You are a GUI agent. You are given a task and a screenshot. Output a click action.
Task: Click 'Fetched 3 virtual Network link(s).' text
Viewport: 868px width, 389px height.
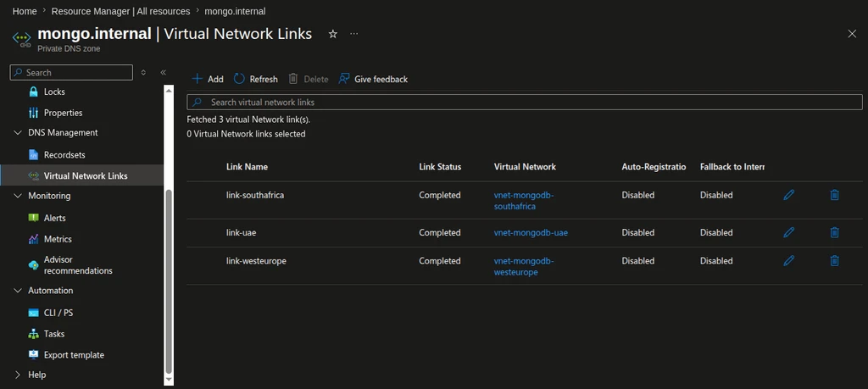coord(248,119)
